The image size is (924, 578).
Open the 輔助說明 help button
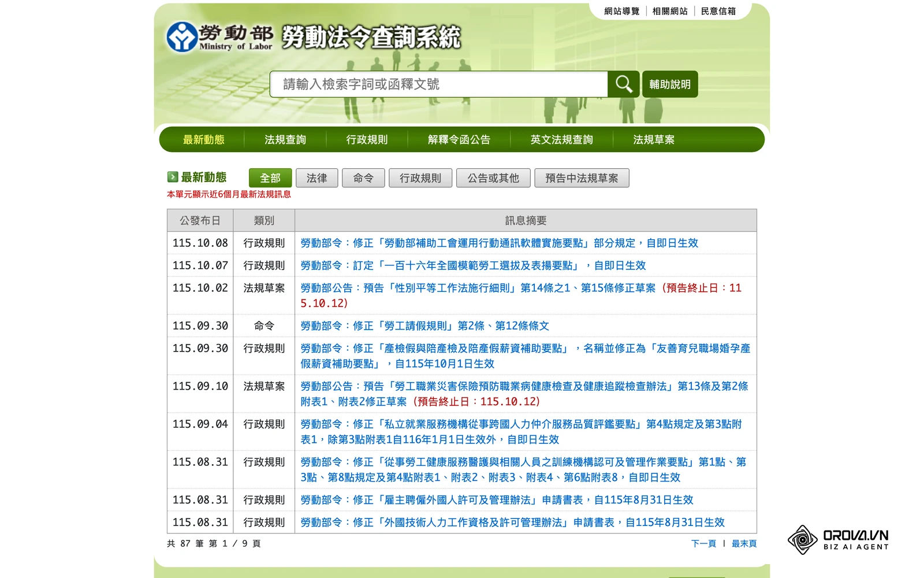pyautogui.click(x=670, y=84)
